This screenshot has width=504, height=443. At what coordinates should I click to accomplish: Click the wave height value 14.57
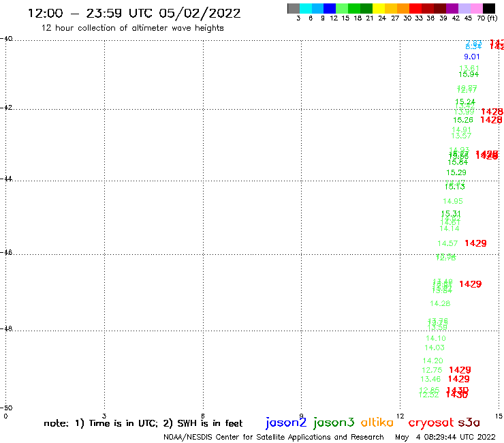click(447, 243)
